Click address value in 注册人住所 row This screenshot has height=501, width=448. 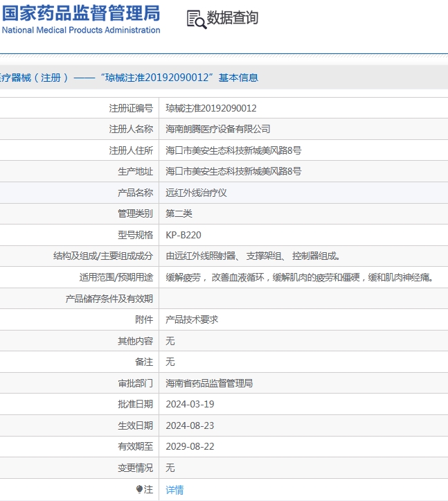pyautogui.click(x=233, y=150)
